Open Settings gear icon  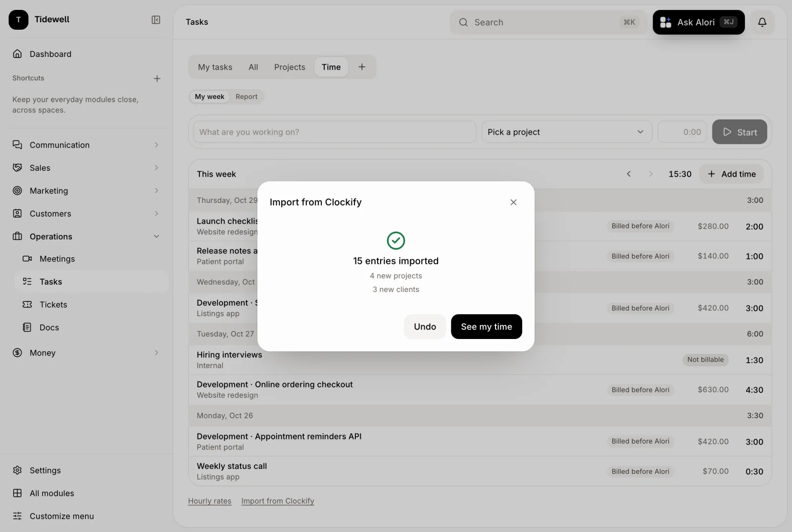click(x=17, y=470)
